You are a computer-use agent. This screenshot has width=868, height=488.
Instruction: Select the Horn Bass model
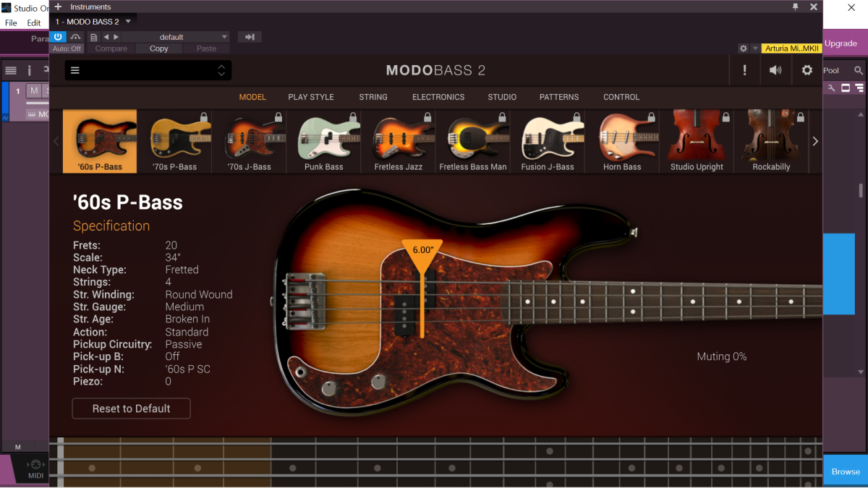click(622, 141)
